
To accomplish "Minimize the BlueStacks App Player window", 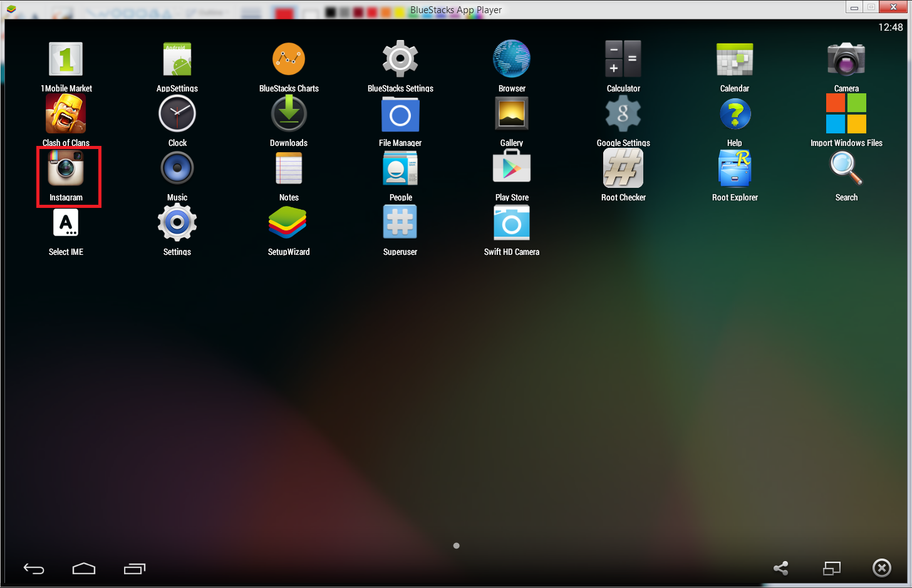I will pos(854,8).
